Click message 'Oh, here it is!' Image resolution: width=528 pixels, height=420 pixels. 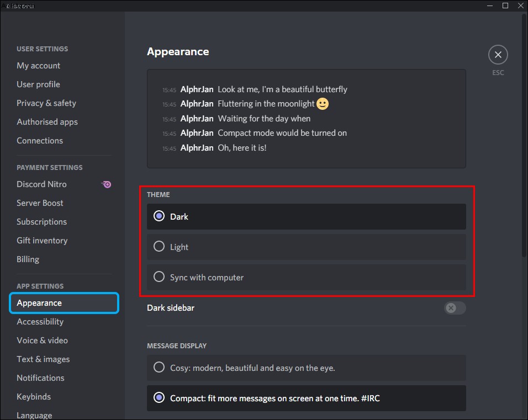pyautogui.click(x=242, y=148)
